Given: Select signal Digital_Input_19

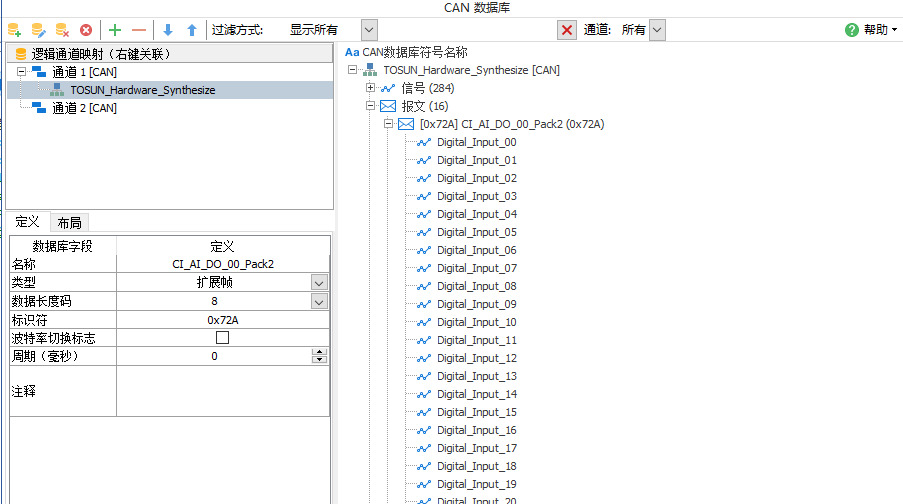Looking at the screenshot, I should [476, 484].
